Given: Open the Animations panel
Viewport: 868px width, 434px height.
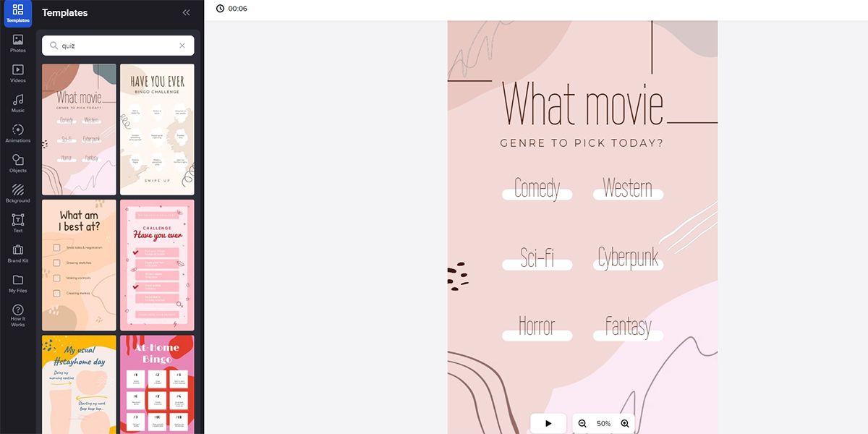Looking at the screenshot, I should (x=18, y=134).
